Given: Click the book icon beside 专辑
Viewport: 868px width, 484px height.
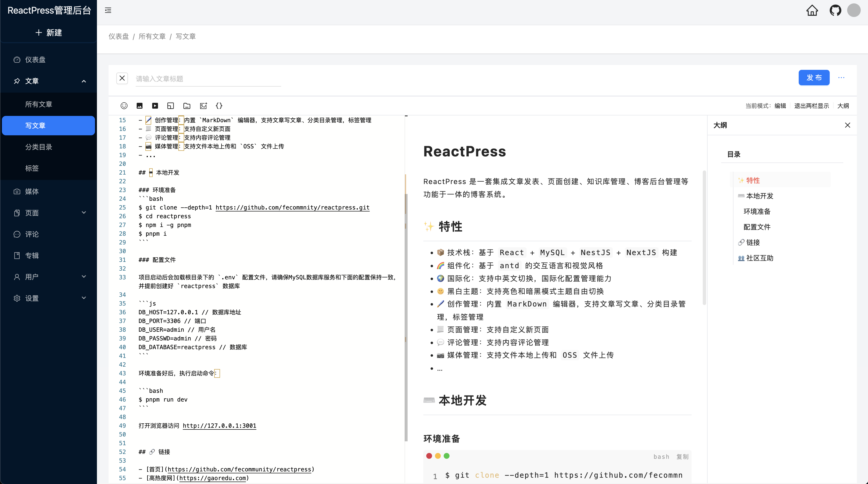Looking at the screenshot, I should 17,255.
